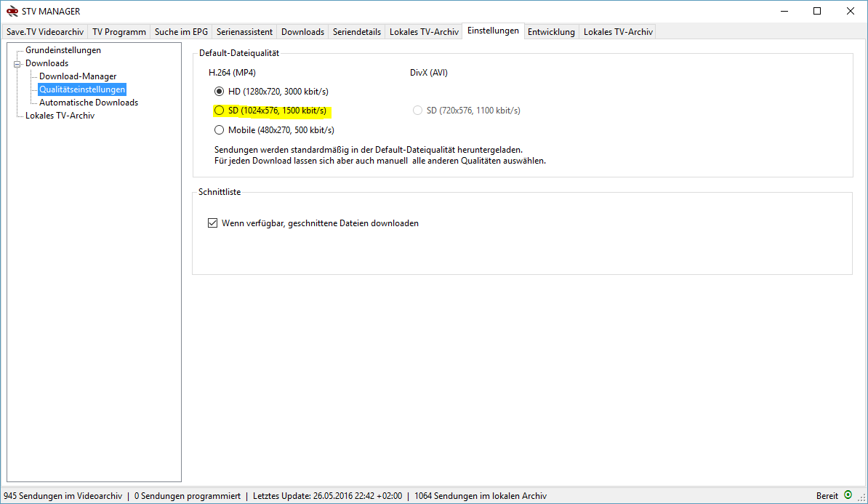Select Lokales TV-Archiv tree entry
The image size is (868, 504).
[60, 116]
